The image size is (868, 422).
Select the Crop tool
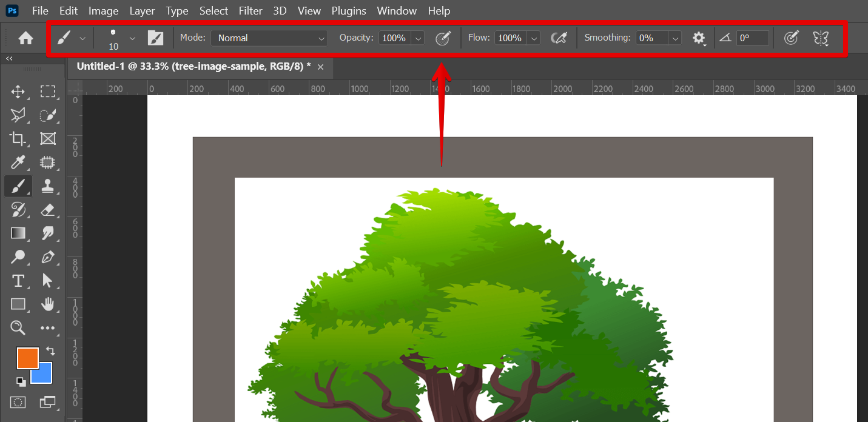click(x=18, y=139)
